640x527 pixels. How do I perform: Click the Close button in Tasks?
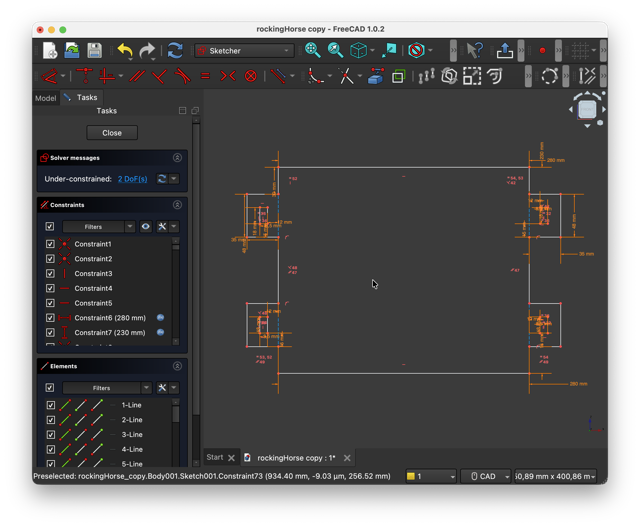point(112,132)
